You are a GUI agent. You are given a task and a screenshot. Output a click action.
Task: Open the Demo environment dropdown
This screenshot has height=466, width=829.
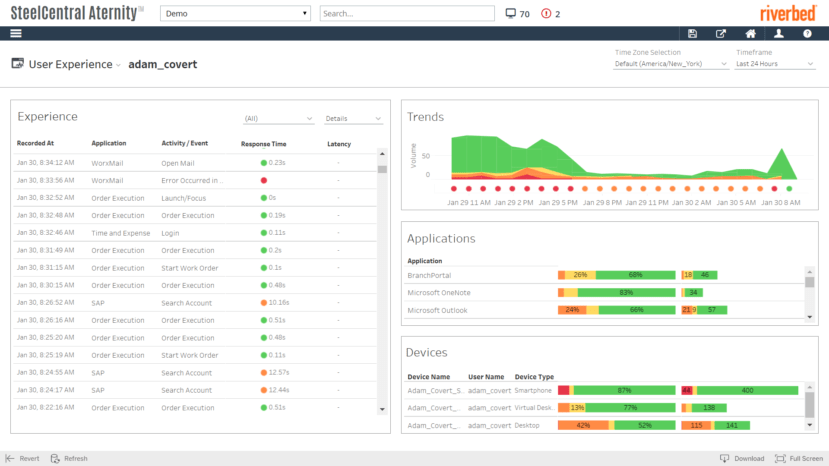click(x=235, y=13)
